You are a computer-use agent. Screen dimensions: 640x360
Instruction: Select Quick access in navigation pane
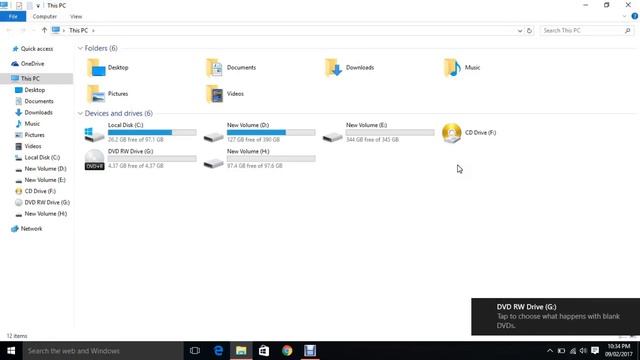pos(37,49)
